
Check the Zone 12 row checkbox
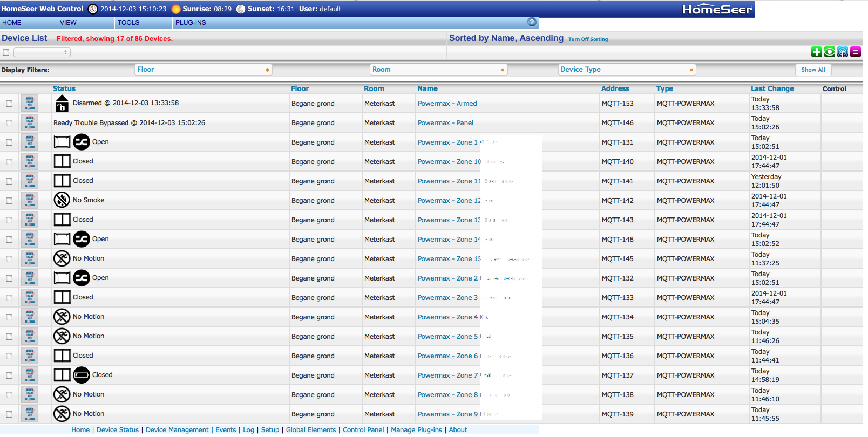pyautogui.click(x=9, y=201)
